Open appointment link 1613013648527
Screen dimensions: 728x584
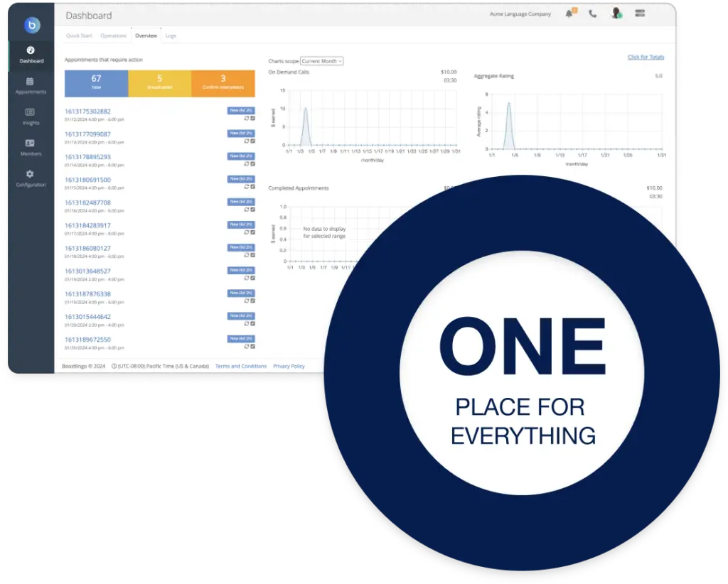point(87,271)
